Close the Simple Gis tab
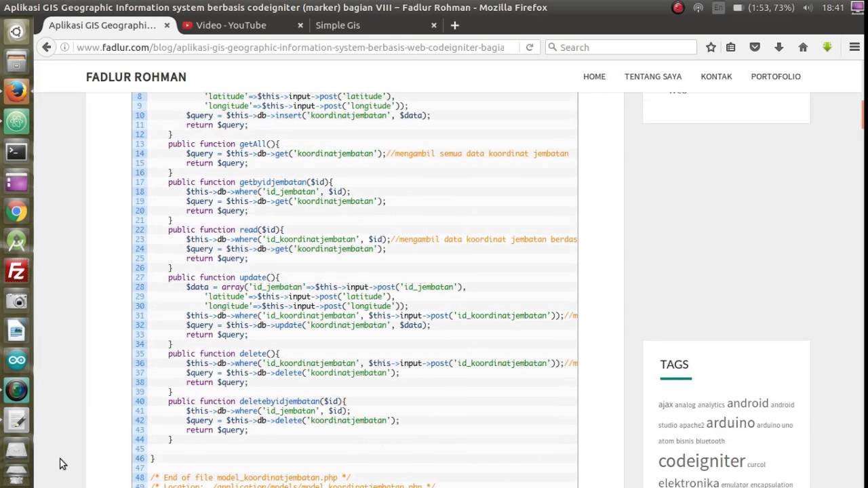This screenshot has width=868, height=488. coord(434,25)
